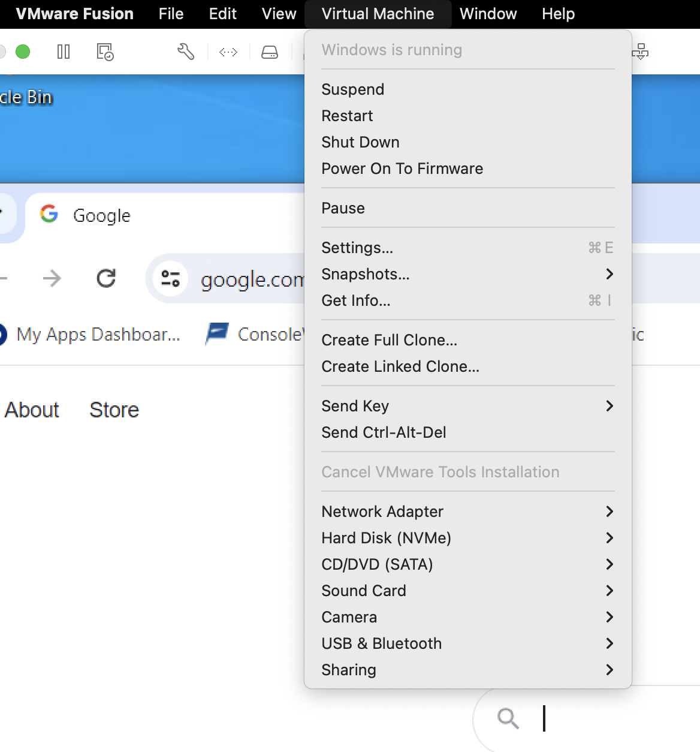Select Get Info...
This screenshot has height=752, width=700.
click(x=468, y=300)
